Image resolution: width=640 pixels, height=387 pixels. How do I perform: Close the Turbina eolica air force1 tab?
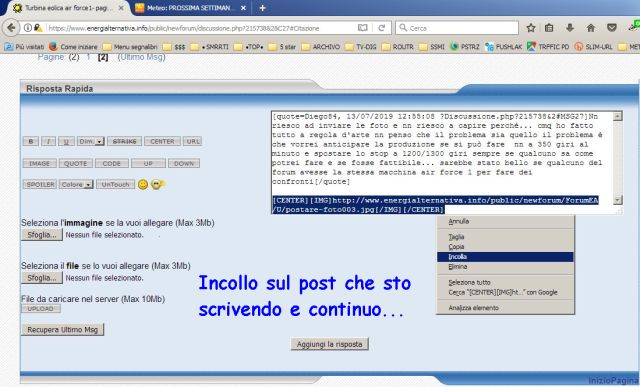[121, 8]
